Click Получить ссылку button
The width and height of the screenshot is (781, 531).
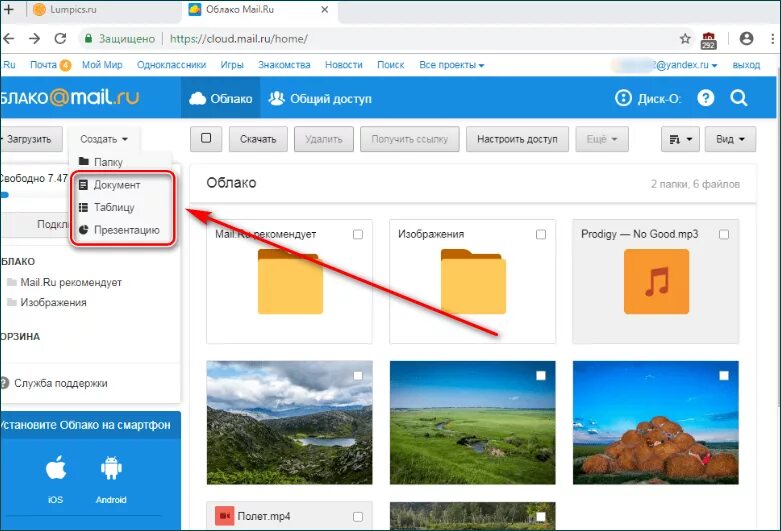point(409,139)
